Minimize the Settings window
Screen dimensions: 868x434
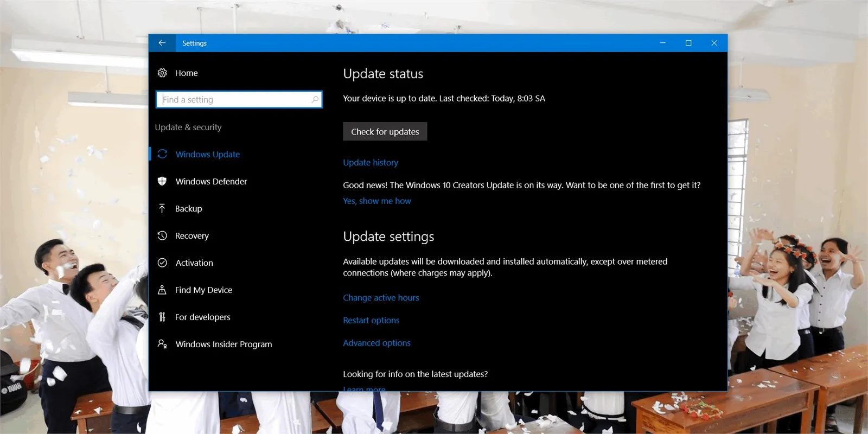pyautogui.click(x=662, y=43)
